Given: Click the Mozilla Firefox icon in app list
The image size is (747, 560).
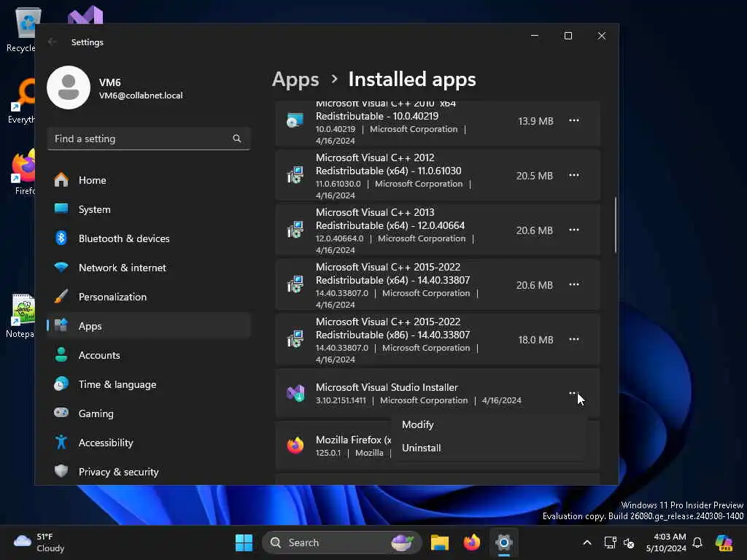Looking at the screenshot, I should (295, 446).
